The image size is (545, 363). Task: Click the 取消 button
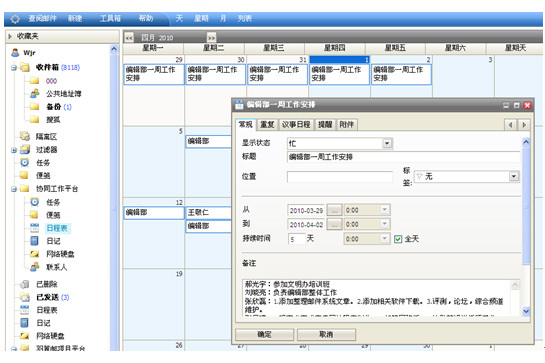tap(326, 334)
